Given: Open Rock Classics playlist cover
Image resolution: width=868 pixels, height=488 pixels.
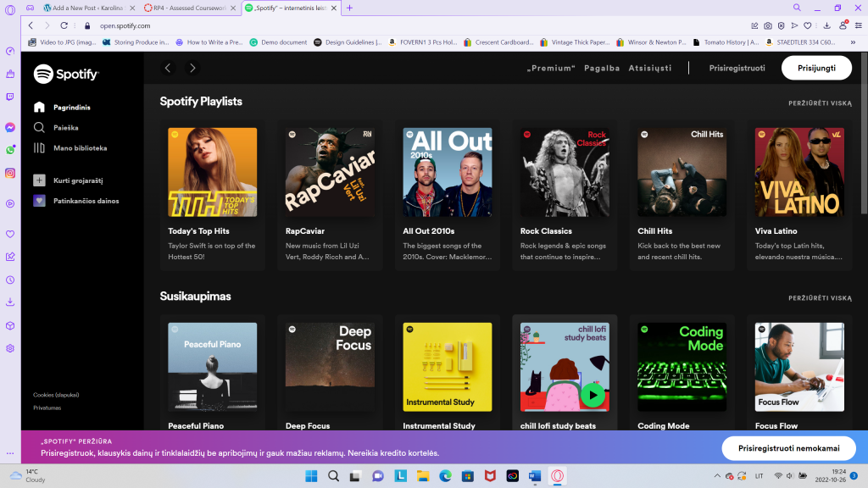Looking at the screenshot, I should click(565, 172).
